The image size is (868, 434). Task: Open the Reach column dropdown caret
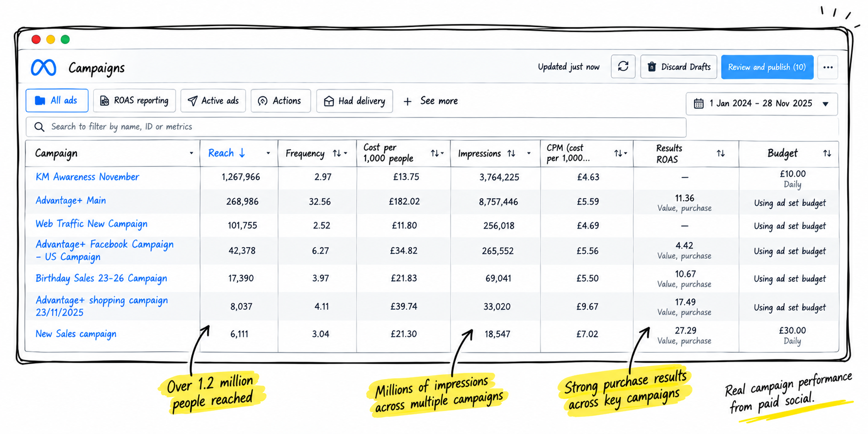(x=268, y=154)
